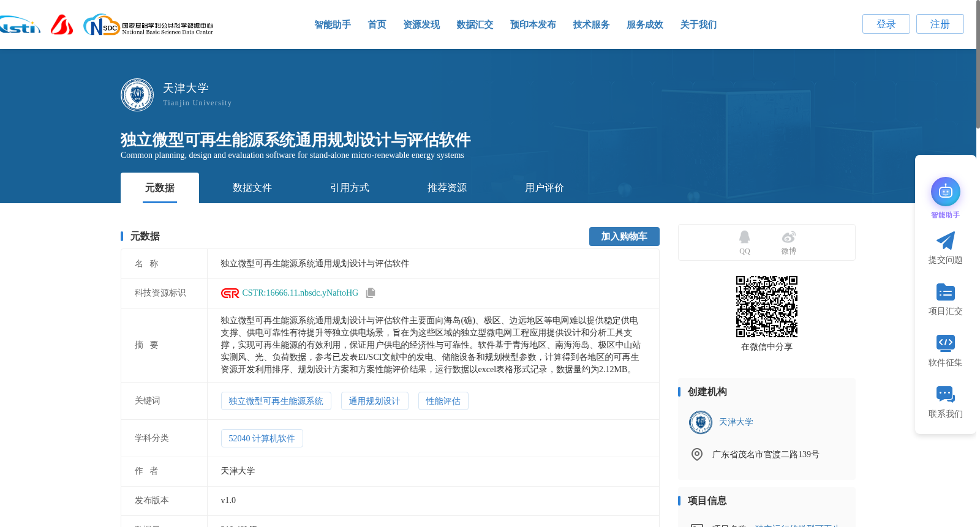Open 服务成效 navigation item
Screen dimensions: 980x527
(645, 24)
